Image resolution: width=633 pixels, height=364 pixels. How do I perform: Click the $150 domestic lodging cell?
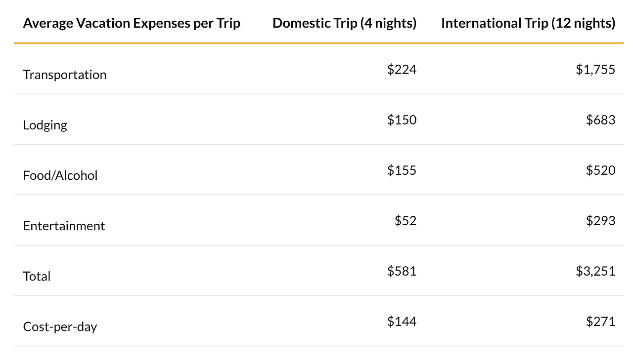[x=402, y=120]
